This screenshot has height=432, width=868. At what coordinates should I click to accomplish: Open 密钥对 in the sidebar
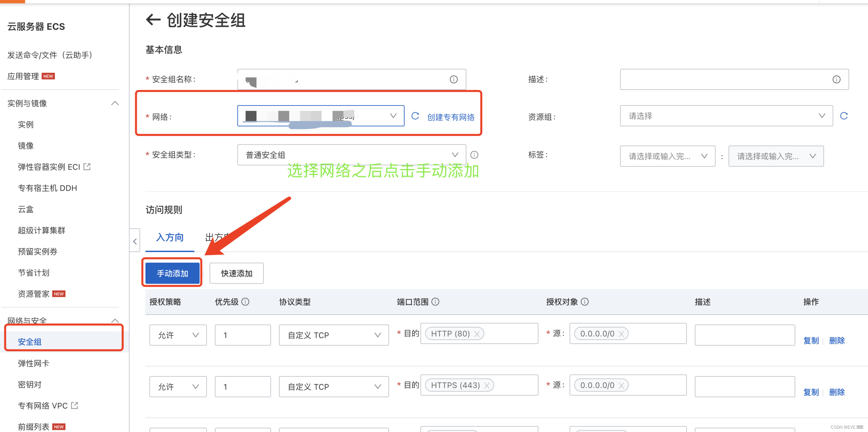tap(30, 384)
